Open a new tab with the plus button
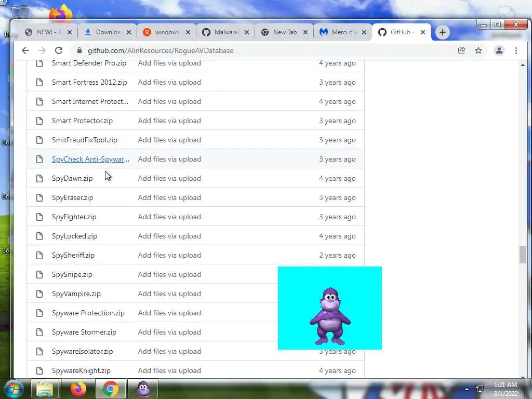 [x=443, y=32]
